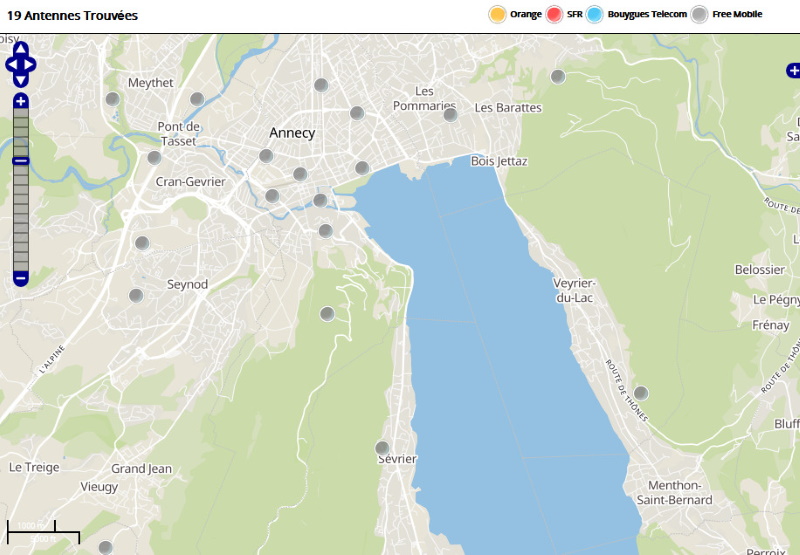The width and height of the screenshot is (800, 555).
Task: Click the zoom slider handle
Action: click(21, 161)
